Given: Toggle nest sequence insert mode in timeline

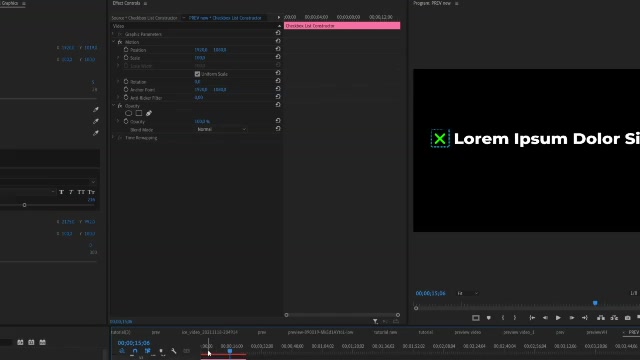Looking at the screenshot, I should [122, 351].
